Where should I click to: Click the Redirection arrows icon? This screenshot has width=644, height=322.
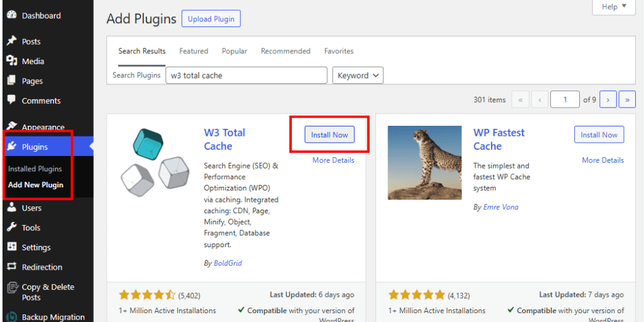pos(12,267)
